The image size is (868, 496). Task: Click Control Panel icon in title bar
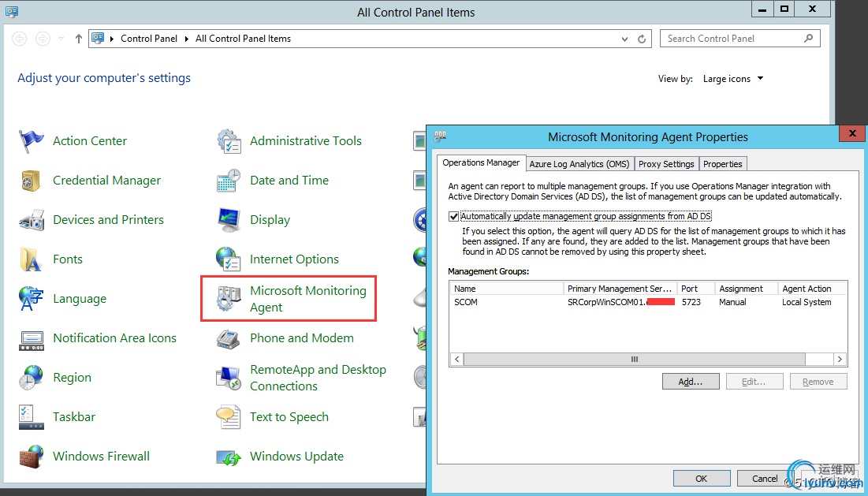click(11, 11)
